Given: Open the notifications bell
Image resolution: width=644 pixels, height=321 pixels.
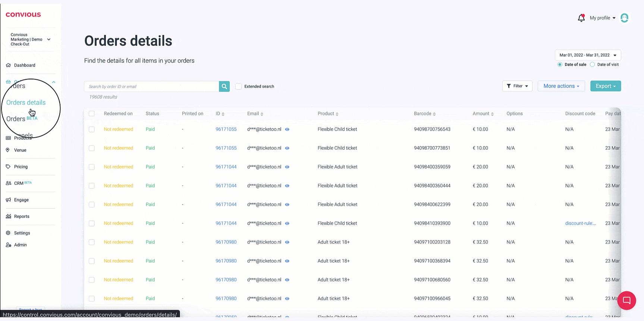Looking at the screenshot, I should pyautogui.click(x=581, y=18).
